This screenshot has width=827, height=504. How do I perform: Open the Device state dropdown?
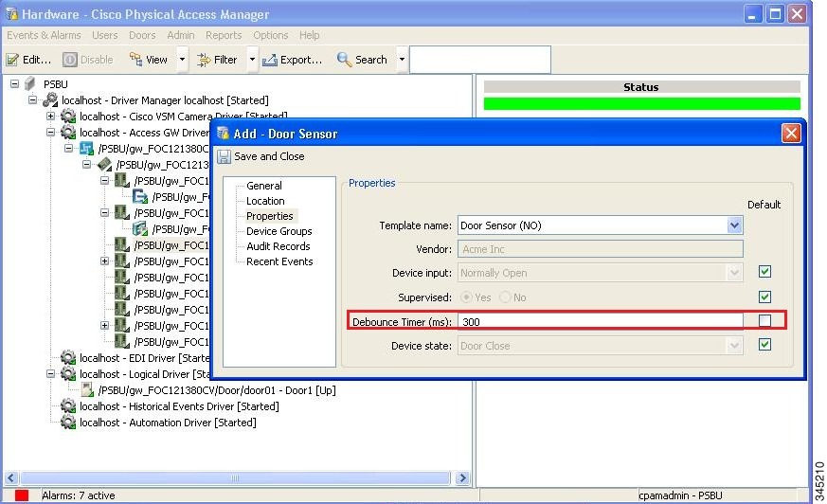point(734,346)
